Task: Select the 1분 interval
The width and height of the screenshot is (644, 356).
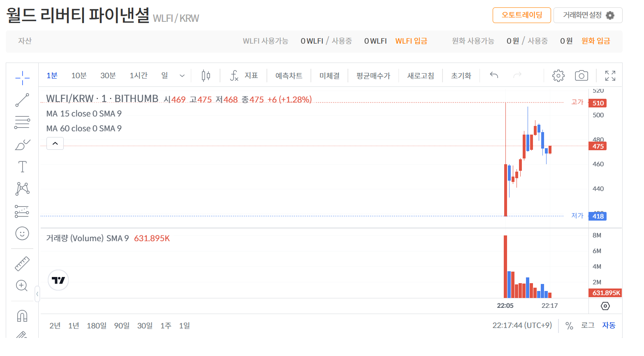Action: tap(52, 76)
